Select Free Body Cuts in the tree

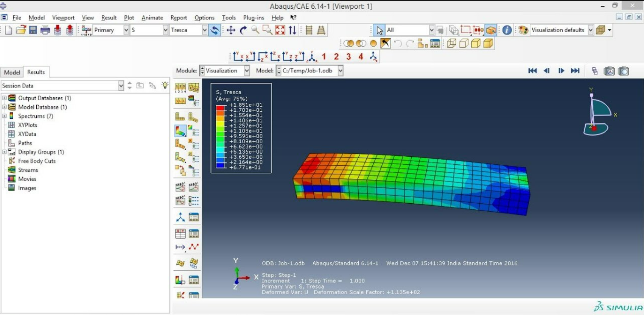[37, 161]
